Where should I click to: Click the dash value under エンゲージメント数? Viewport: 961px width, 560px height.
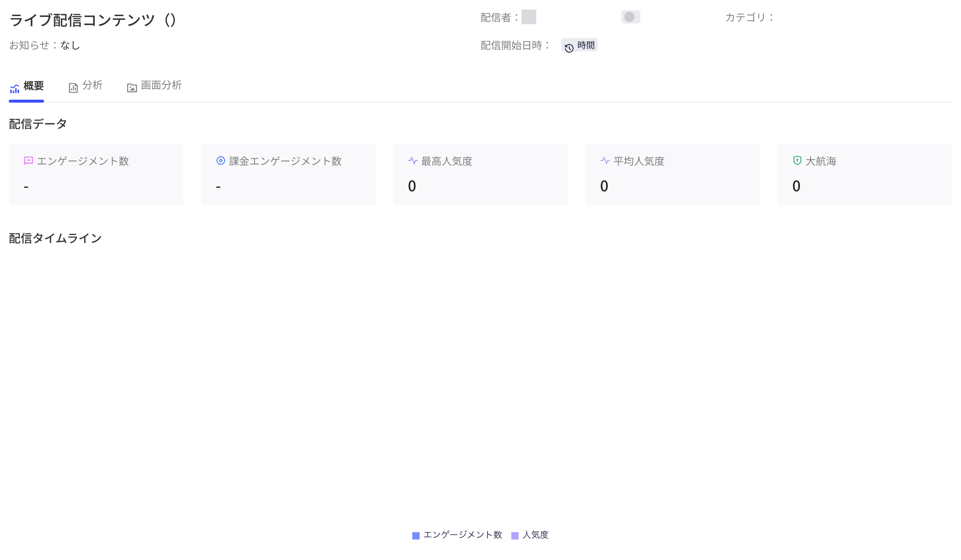pyautogui.click(x=26, y=187)
